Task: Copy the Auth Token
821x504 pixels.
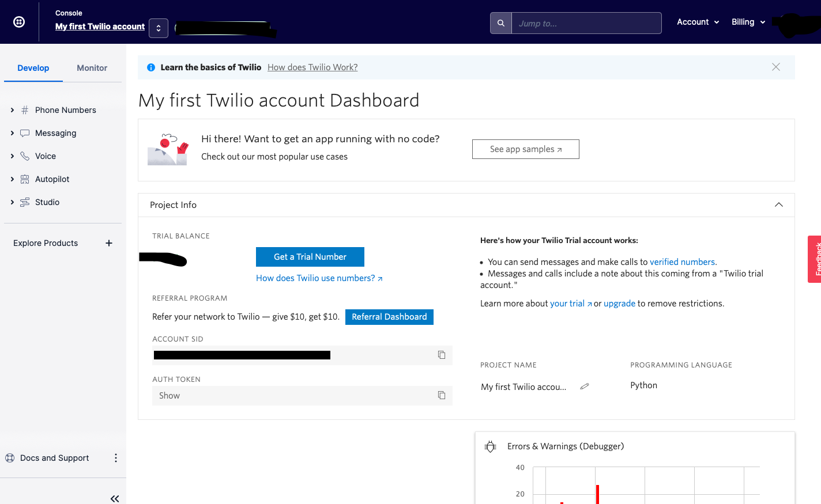Action: 442,395
